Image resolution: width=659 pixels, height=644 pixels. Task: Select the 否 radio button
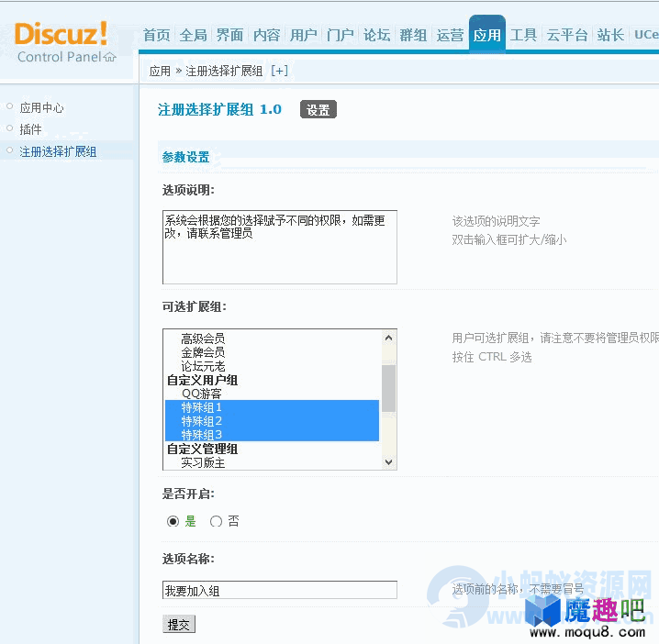[216, 521]
